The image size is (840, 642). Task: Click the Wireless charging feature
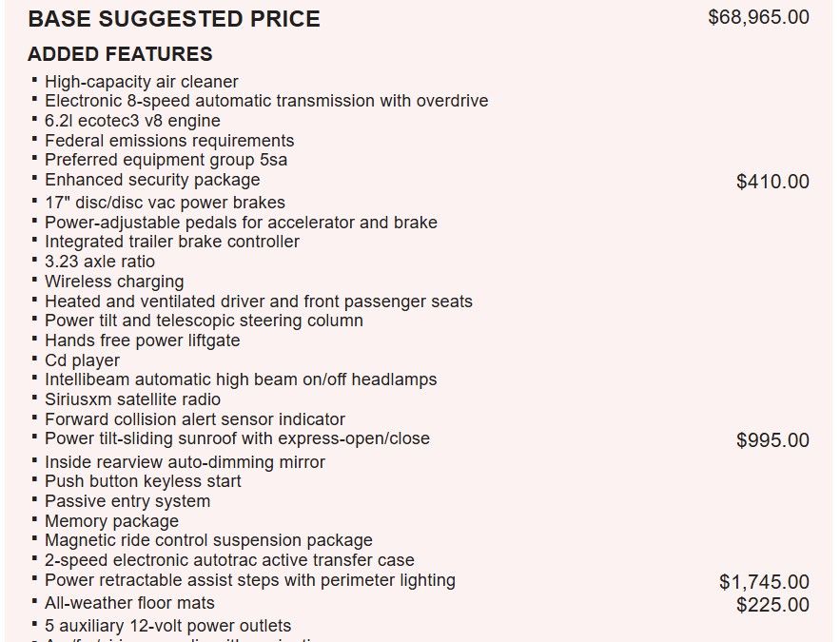pyautogui.click(x=114, y=282)
